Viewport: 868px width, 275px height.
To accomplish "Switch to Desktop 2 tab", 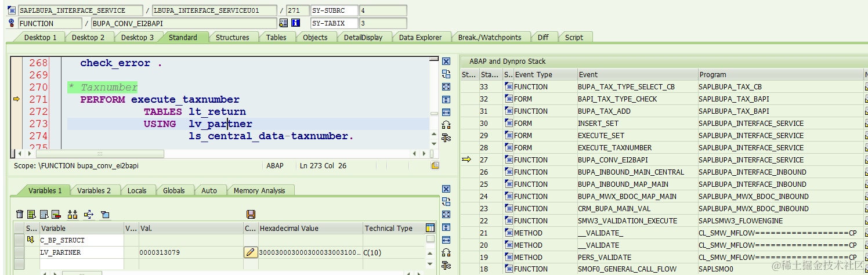I will [88, 37].
